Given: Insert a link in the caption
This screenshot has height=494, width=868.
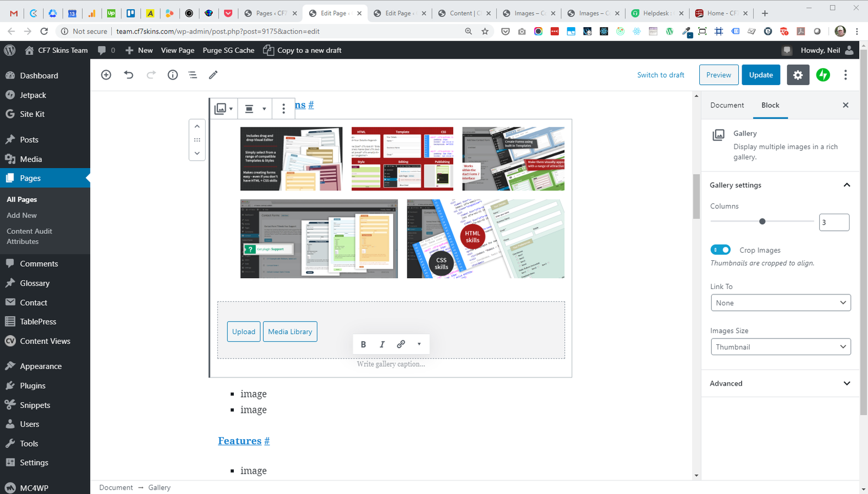Looking at the screenshot, I should [x=401, y=344].
